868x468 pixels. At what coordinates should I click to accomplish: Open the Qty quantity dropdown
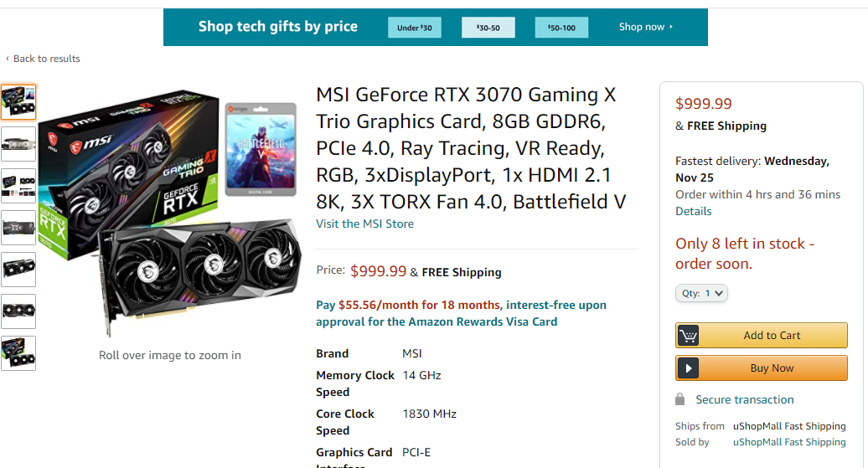click(701, 294)
